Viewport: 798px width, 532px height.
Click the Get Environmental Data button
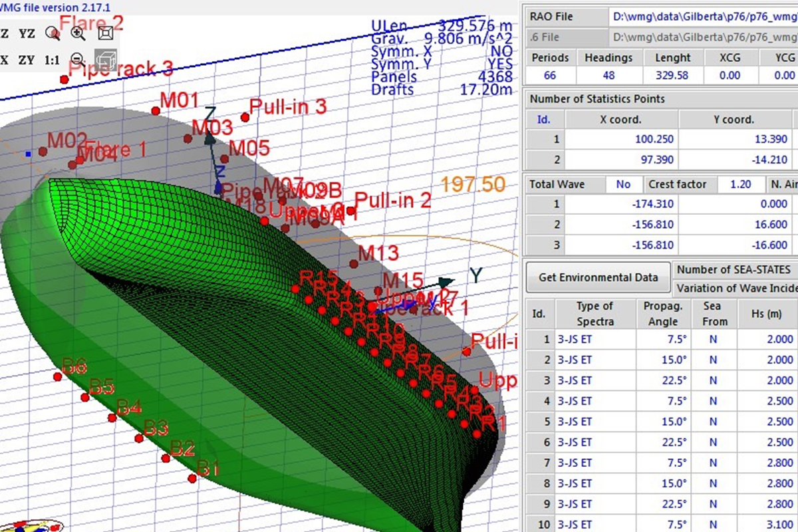(598, 277)
